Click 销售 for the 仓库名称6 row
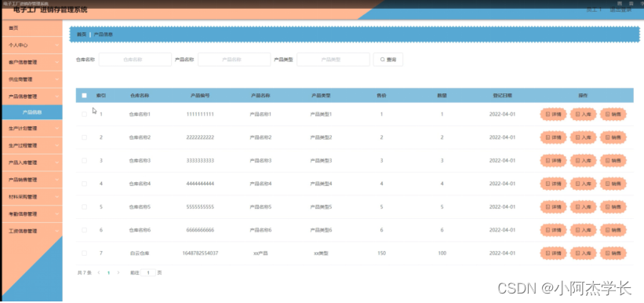644x303 pixels. tap(613, 230)
